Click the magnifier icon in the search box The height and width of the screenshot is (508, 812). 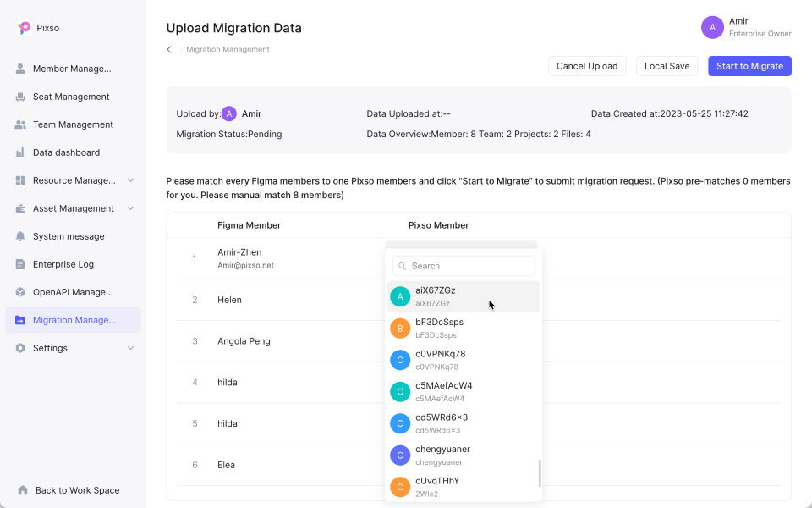pos(403,266)
